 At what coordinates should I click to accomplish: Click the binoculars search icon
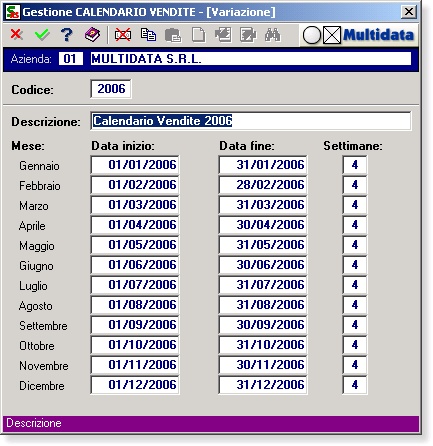coord(272,35)
